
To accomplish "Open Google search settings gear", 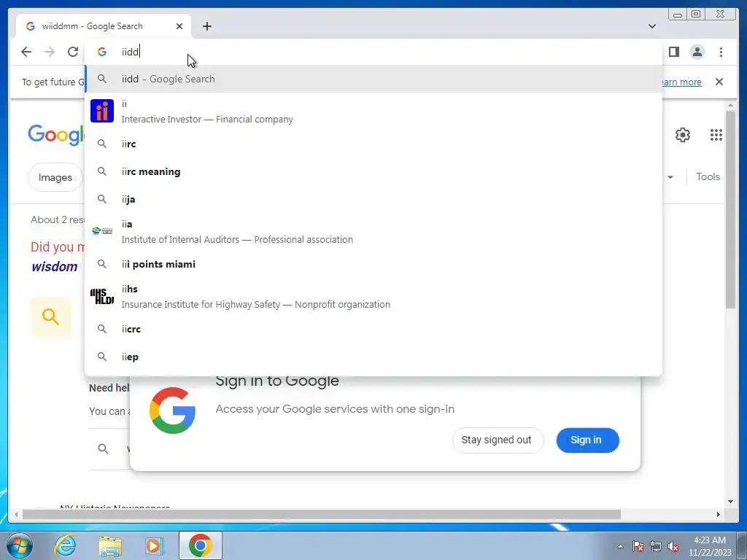I will [x=683, y=135].
